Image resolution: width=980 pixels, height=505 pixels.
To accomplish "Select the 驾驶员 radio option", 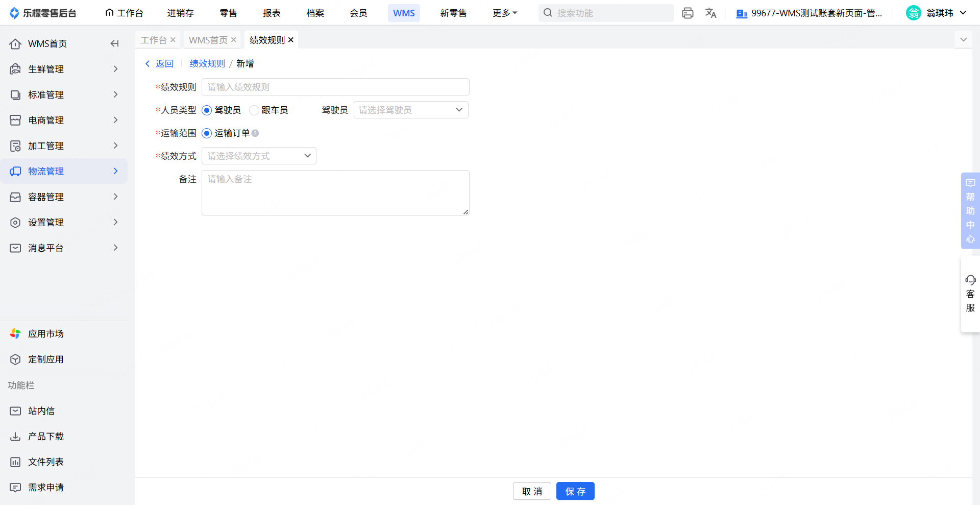I will click(207, 110).
